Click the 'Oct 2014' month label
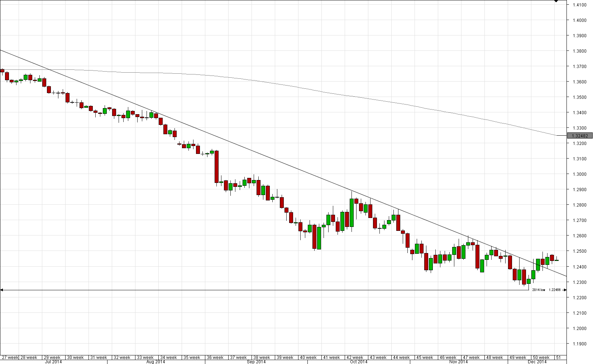593x364 pixels. [359, 362]
